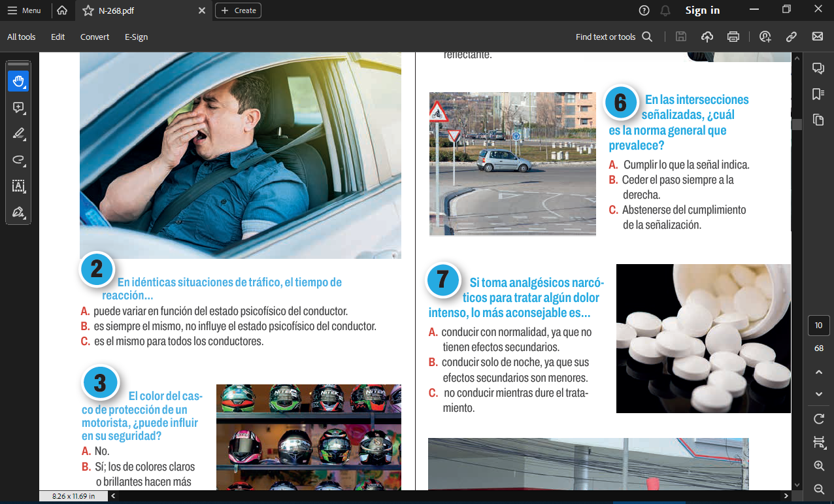834x504 pixels.
Task: Click the number 6 question badge
Action: point(620,103)
